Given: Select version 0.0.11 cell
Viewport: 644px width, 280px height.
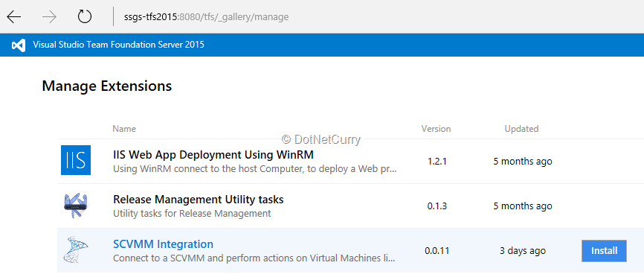Looking at the screenshot, I should [437, 251].
